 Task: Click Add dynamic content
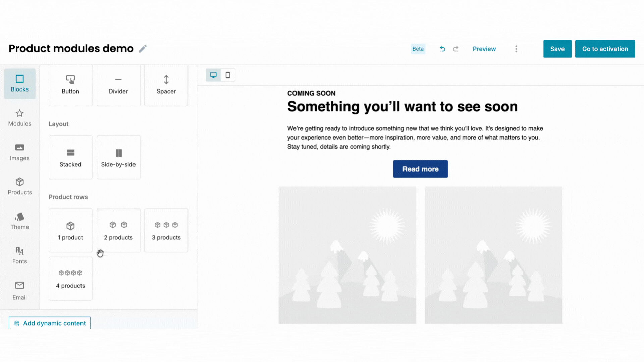click(x=49, y=323)
